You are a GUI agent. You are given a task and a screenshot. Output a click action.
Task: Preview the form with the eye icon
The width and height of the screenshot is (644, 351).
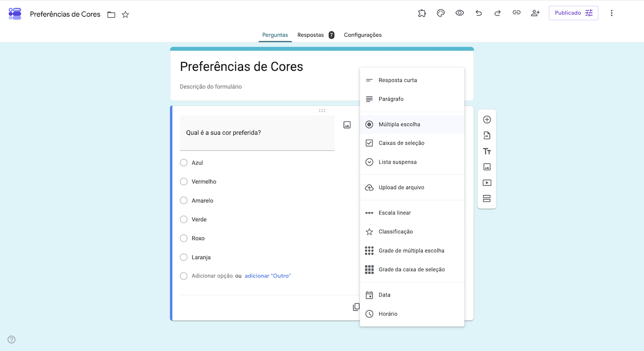[460, 13]
